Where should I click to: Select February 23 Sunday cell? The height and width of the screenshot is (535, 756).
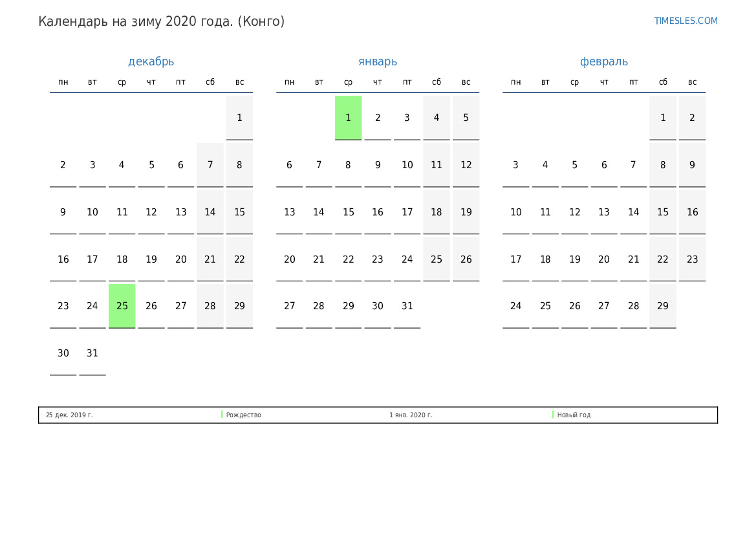pos(693,259)
